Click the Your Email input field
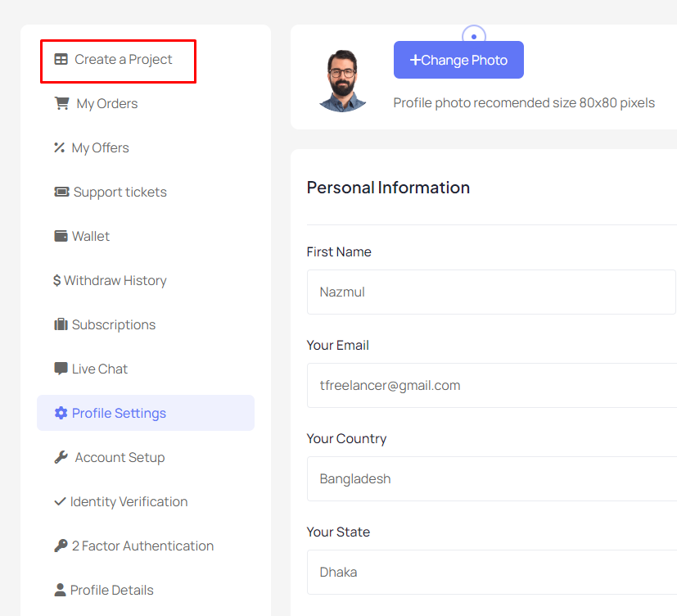The width and height of the screenshot is (677, 616). point(492,385)
